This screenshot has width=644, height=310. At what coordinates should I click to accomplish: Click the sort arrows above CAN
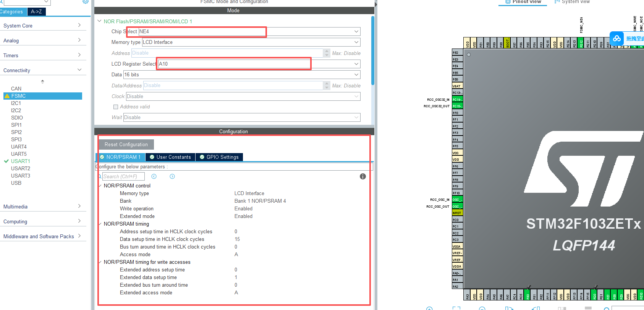tap(42, 81)
